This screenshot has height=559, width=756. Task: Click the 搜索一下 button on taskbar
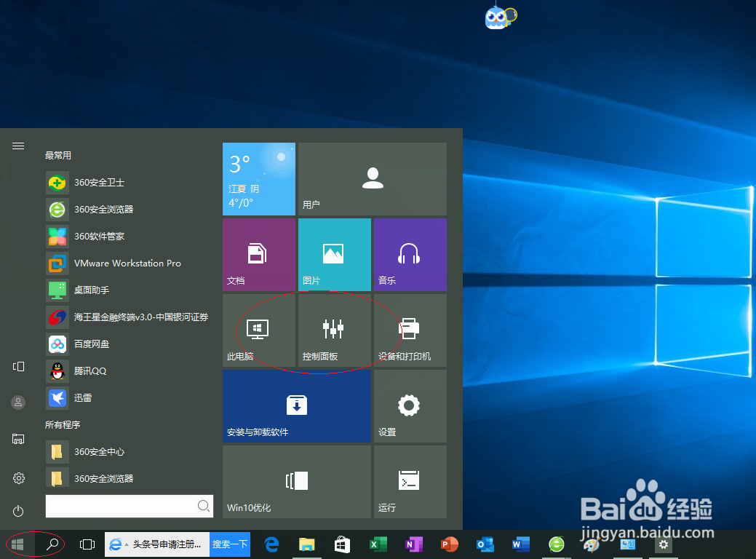pyautogui.click(x=230, y=544)
